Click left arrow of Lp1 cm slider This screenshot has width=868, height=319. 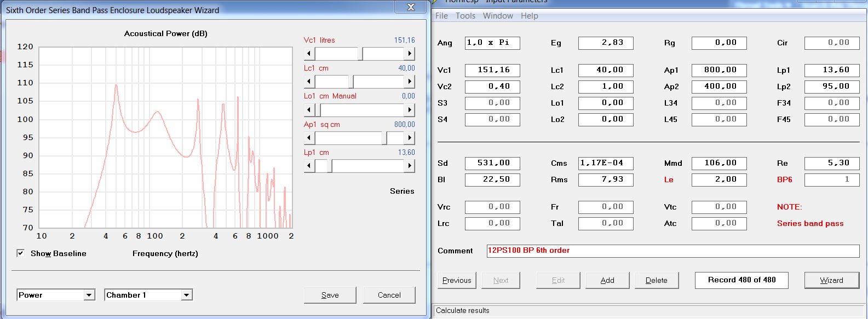309,166
